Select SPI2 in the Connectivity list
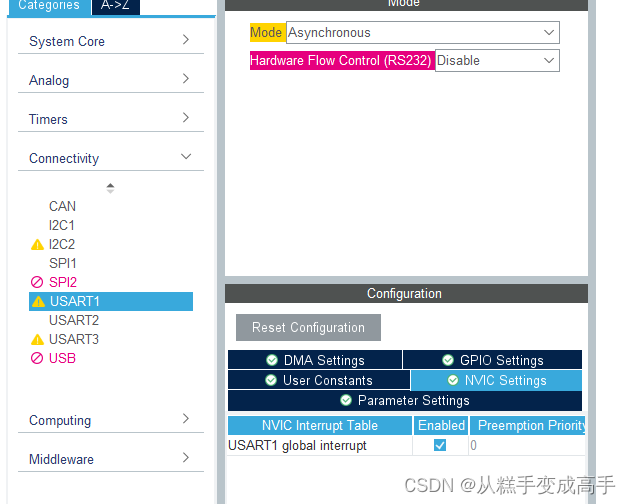Viewport: 631px width, 504px height. coord(63,282)
